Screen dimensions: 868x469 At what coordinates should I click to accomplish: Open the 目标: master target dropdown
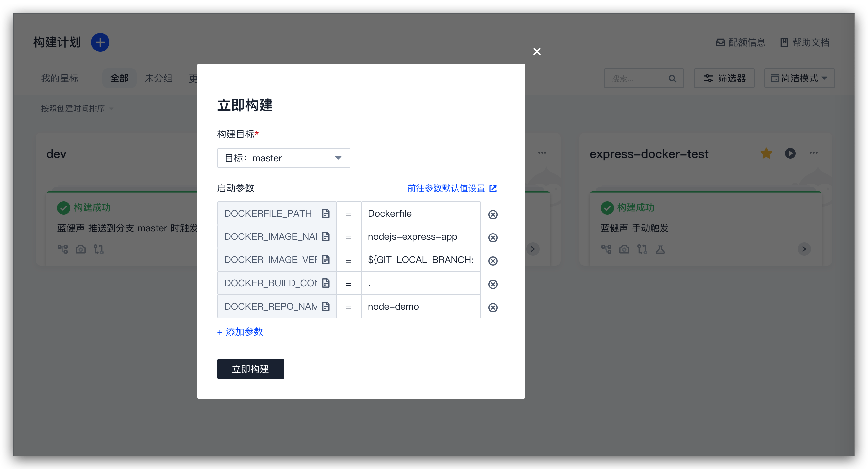click(x=283, y=158)
